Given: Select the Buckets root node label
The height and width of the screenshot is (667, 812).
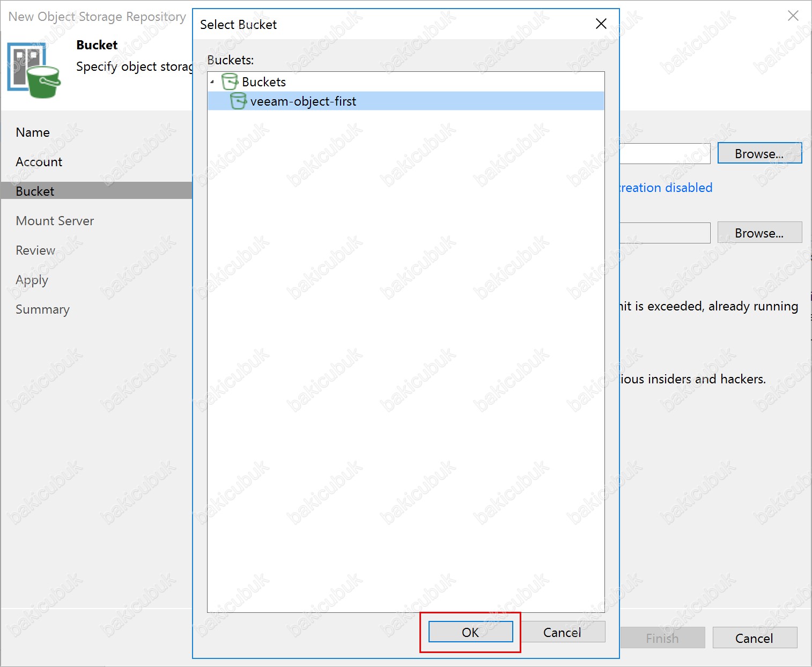Looking at the screenshot, I should pos(264,82).
